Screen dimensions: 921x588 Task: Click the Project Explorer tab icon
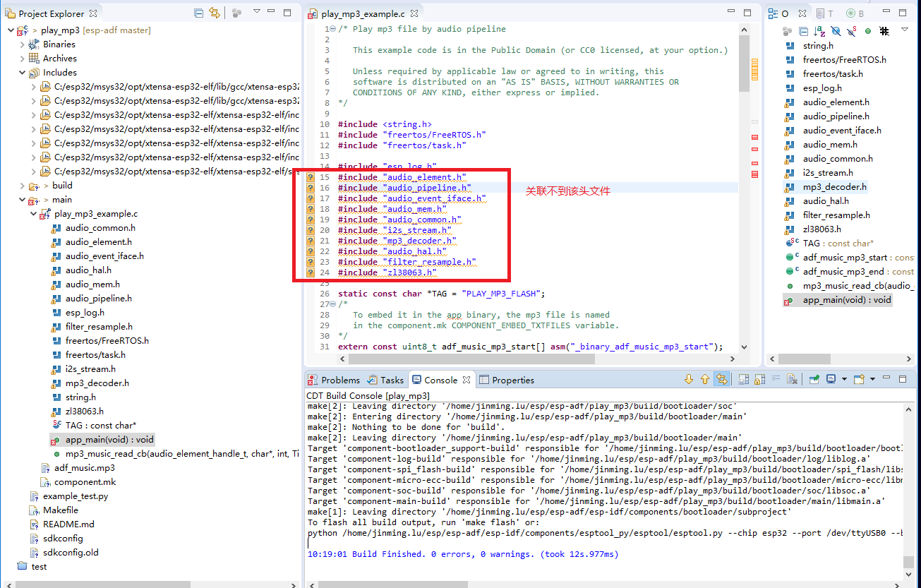(10, 13)
